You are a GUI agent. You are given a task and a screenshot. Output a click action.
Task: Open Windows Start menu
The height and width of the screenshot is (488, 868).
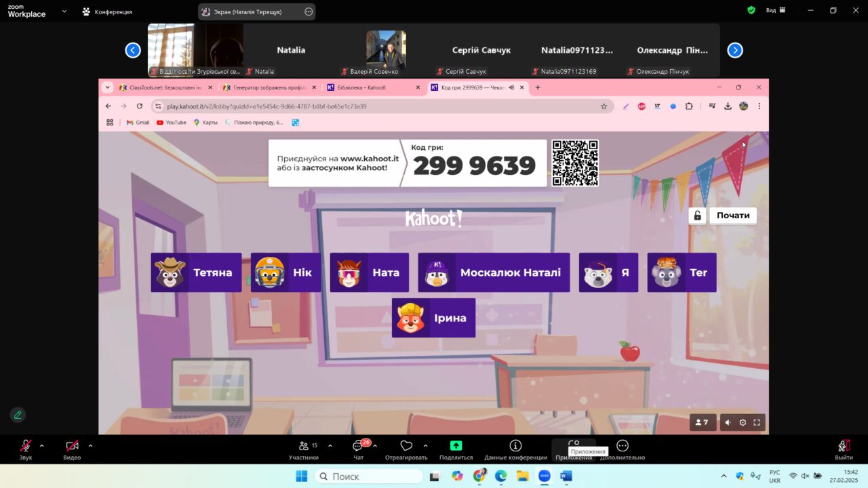pyautogui.click(x=301, y=476)
